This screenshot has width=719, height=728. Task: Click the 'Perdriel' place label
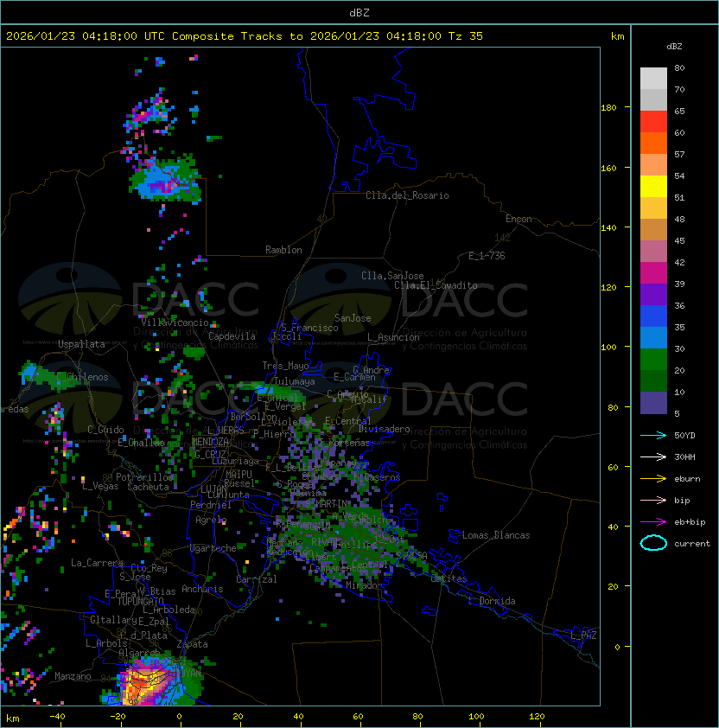click(211, 505)
